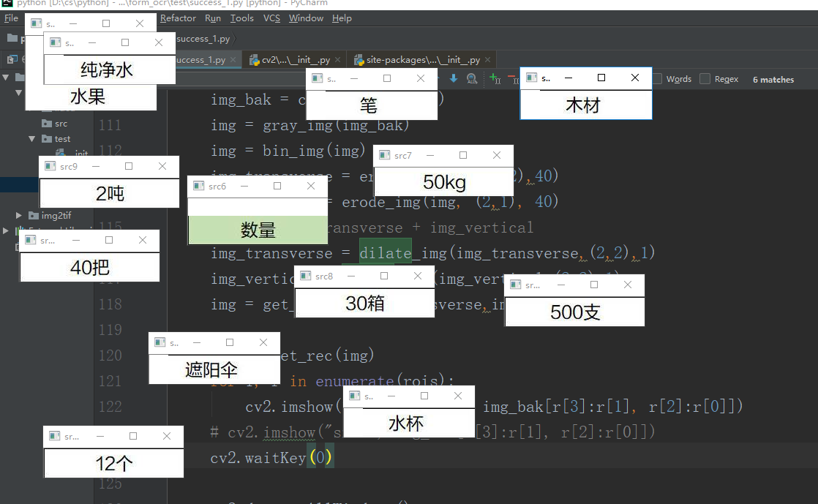Click the 数量 image in src6 window
Viewport: 818px width, 504px height.
pos(258,230)
